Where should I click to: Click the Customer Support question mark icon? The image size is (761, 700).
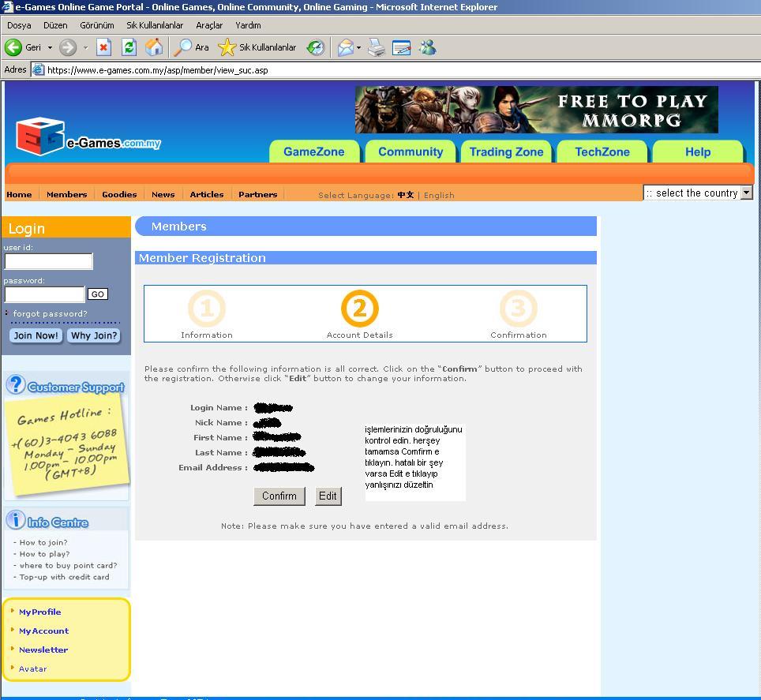pyautogui.click(x=16, y=384)
